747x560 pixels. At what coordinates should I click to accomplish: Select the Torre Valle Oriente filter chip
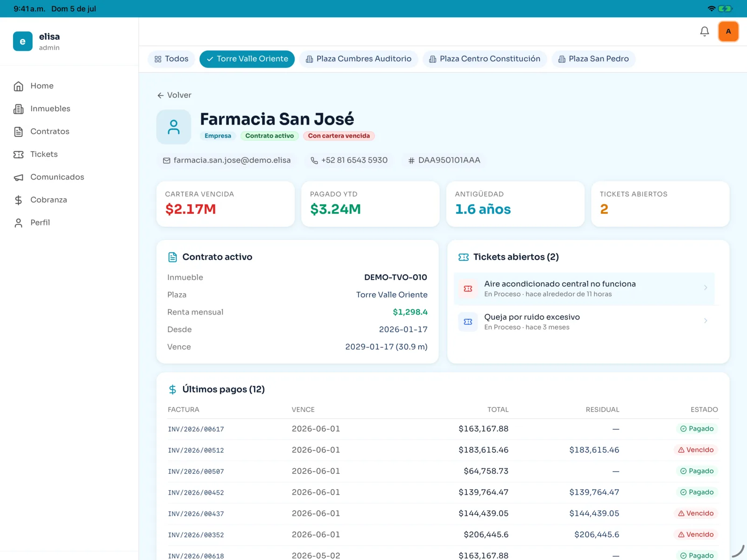(x=247, y=59)
